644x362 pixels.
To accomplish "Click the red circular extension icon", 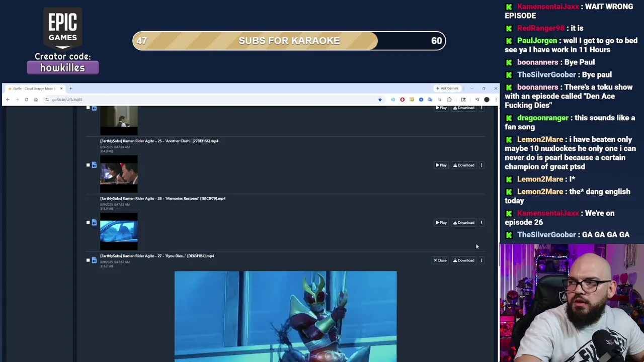I will tap(402, 100).
